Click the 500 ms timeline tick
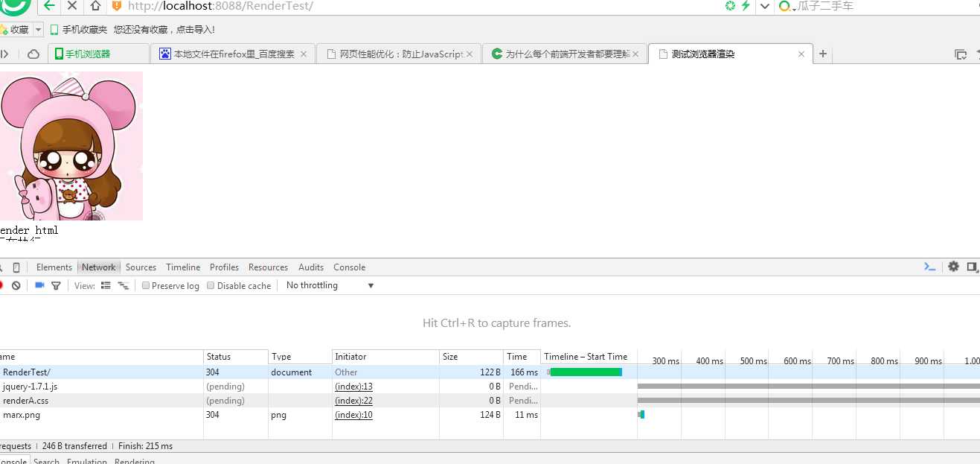The width and height of the screenshot is (980, 464). (x=753, y=361)
